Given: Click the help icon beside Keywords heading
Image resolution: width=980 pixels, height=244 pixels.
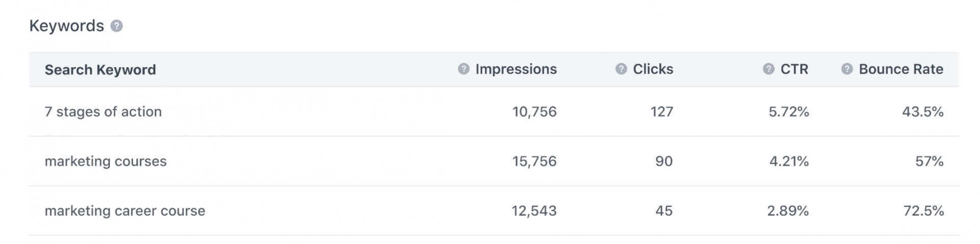Looking at the screenshot, I should (x=117, y=26).
